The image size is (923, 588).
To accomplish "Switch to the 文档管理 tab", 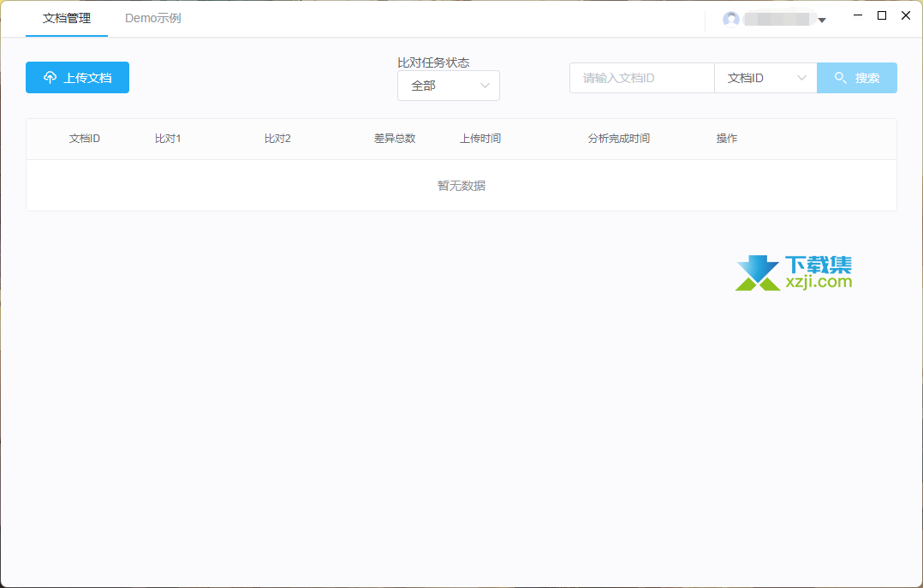I will (x=67, y=18).
